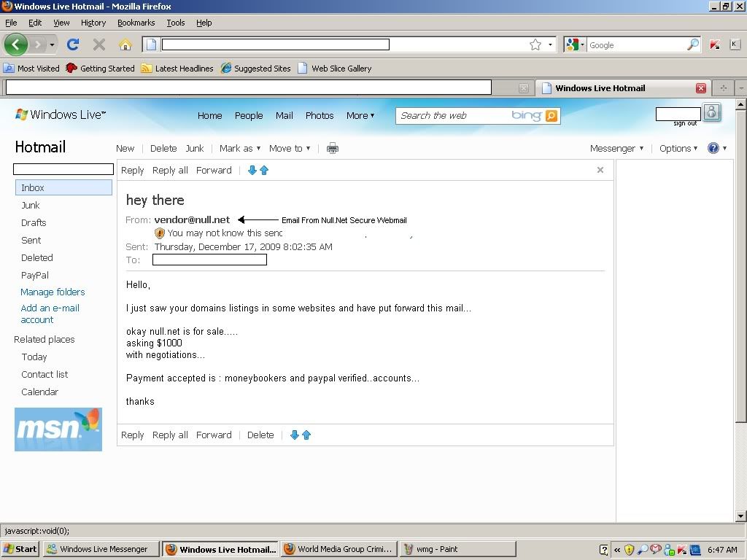
Task: Click the top Reply button
Action: [133, 171]
